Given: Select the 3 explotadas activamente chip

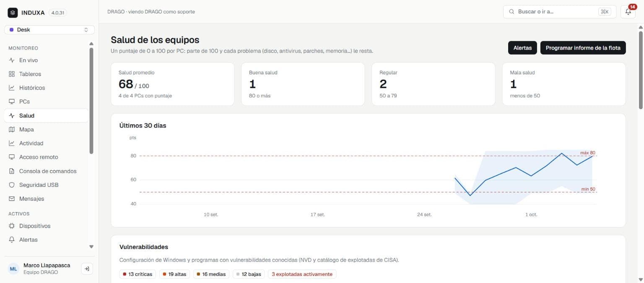Looking at the screenshot, I should [x=302, y=274].
